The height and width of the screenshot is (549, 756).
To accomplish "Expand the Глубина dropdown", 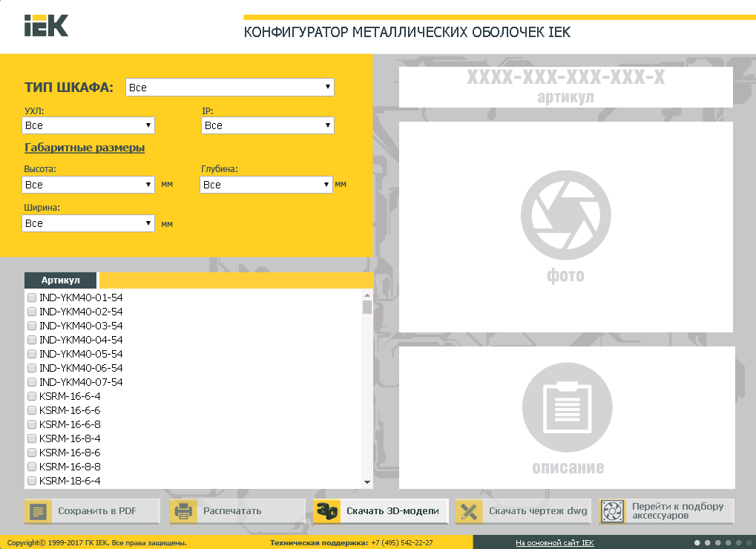I will (266, 185).
